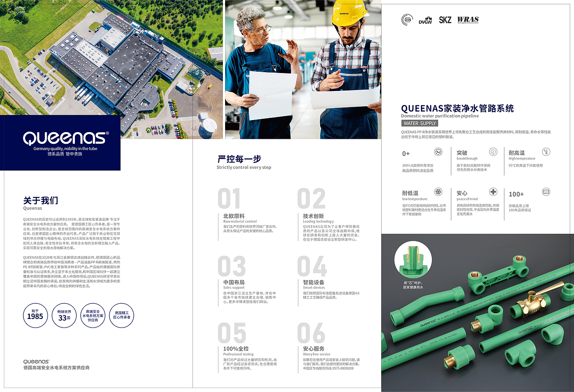
Task: Click the SKZ certification mark
Action: pyautogui.click(x=445, y=20)
